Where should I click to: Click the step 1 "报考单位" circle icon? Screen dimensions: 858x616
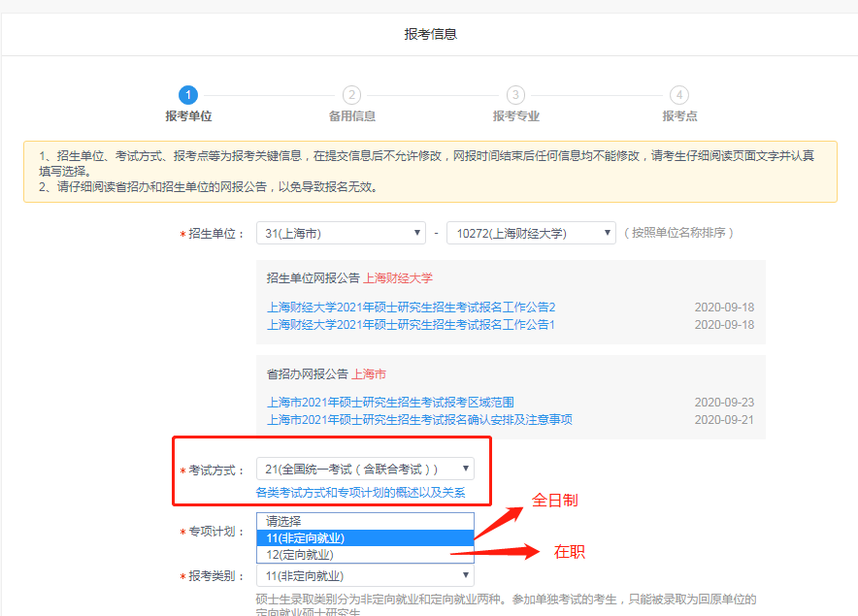tap(187, 95)
